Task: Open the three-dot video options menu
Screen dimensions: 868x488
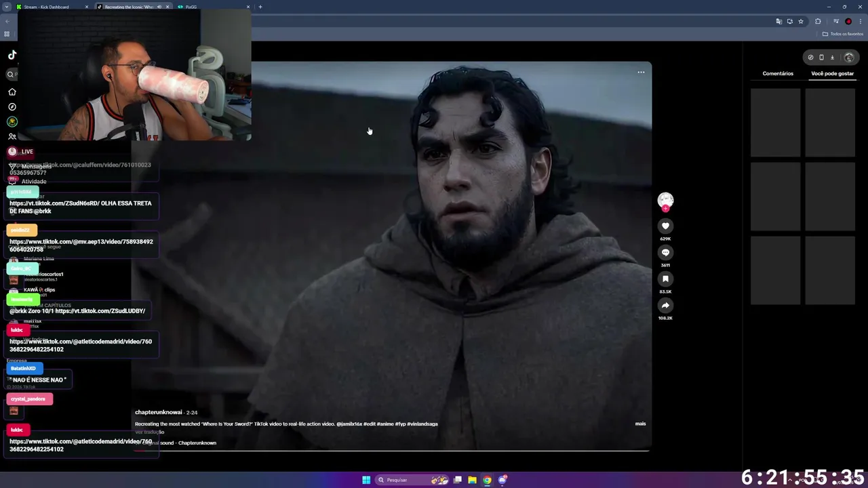Action: pyautogui.click(x=641, y=72)
